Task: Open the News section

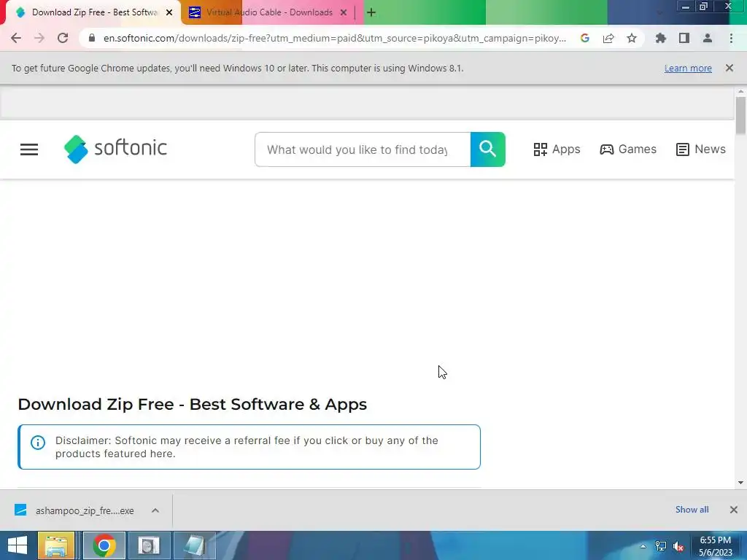Action: coord(701,149)
